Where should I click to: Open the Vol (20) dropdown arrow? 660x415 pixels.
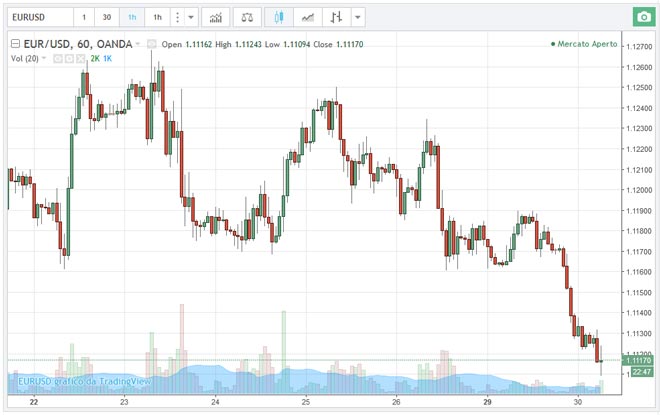43,59
